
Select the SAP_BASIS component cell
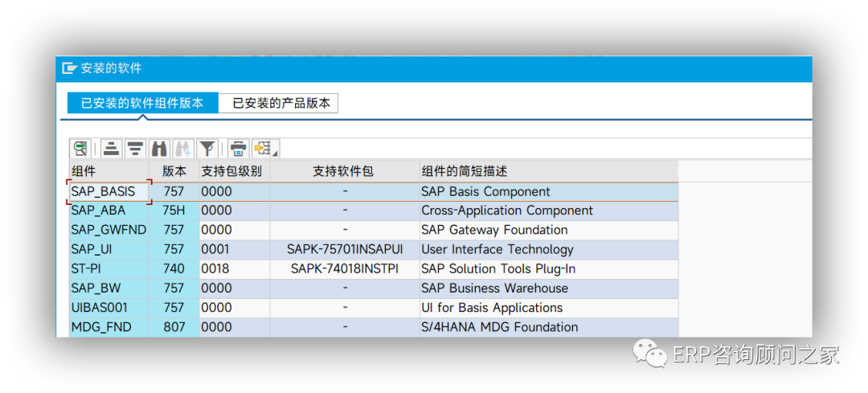click(109, 192)
